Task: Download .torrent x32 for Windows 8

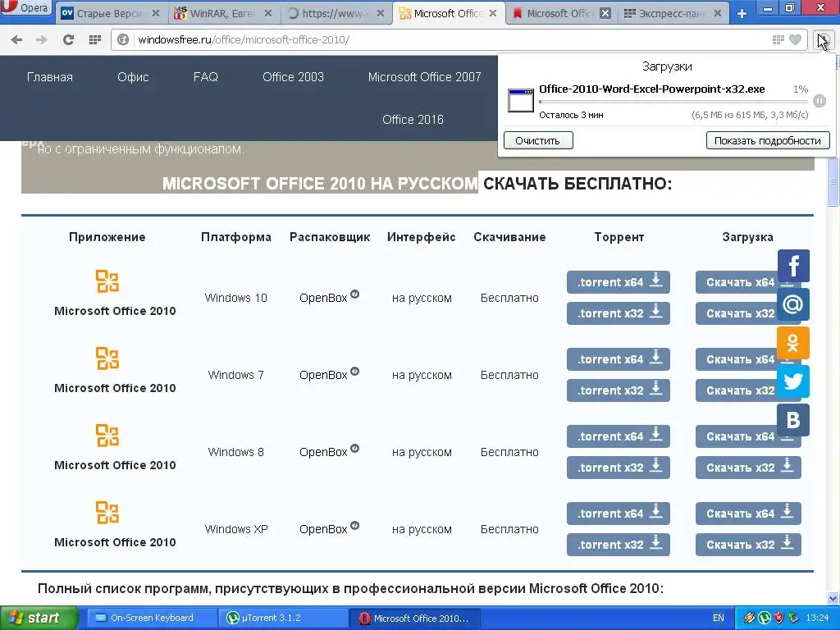Action: [x=619, y=468]
